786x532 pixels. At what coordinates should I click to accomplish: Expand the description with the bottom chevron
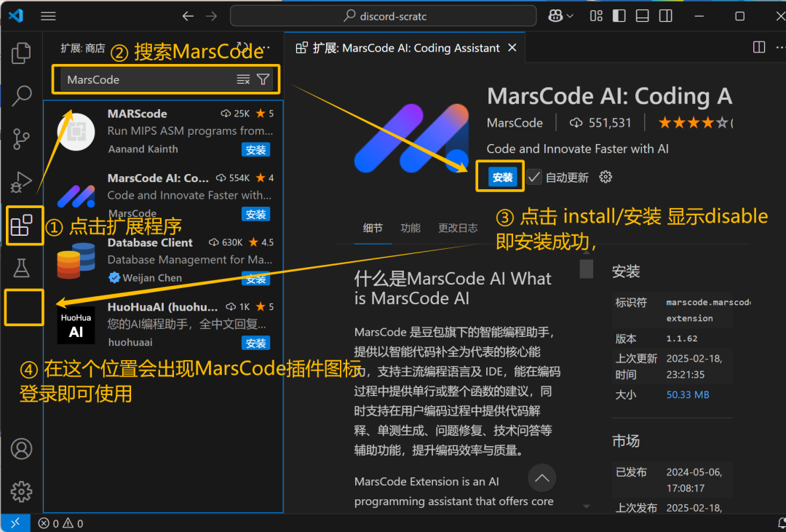coord(587,505)
